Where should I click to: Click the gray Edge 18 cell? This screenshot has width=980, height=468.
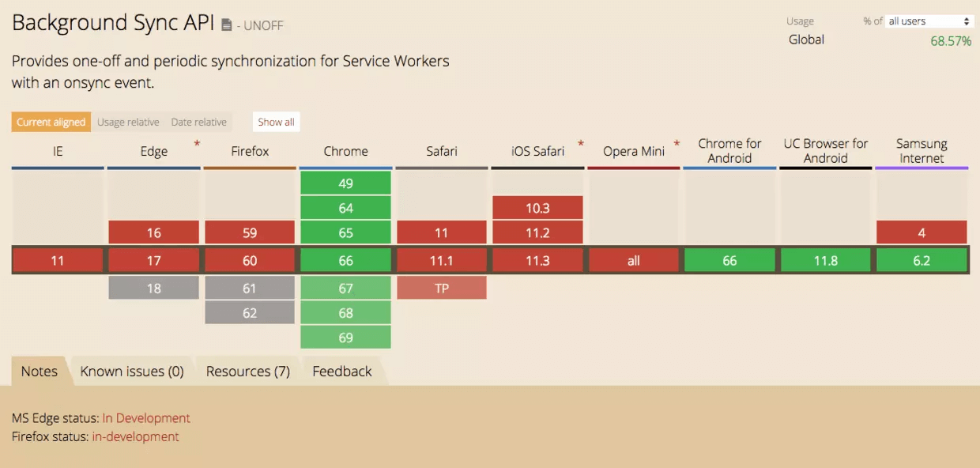(153, 289)
